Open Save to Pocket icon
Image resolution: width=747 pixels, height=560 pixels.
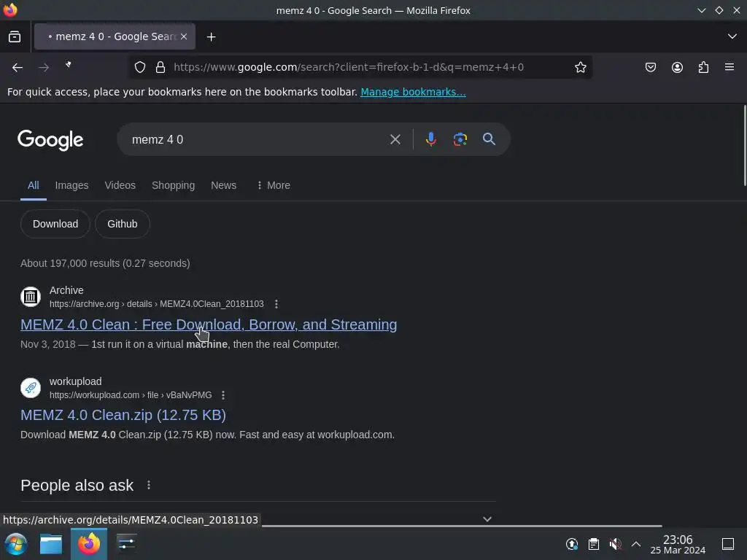650,68
